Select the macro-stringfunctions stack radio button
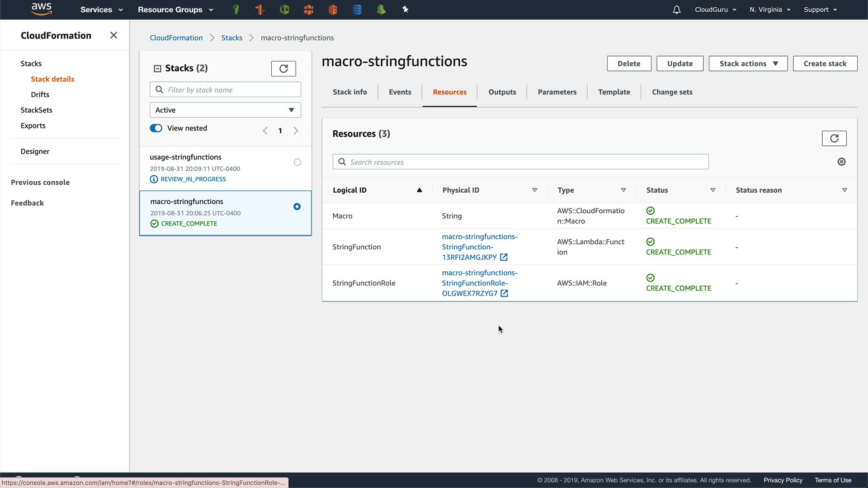 (x=297, y=206)
